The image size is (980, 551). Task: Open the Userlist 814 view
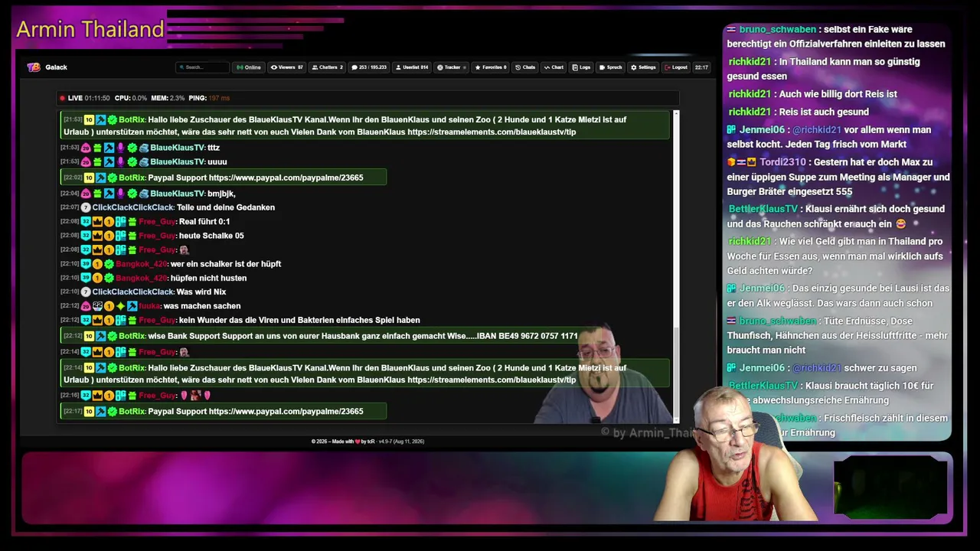[412, 67]
